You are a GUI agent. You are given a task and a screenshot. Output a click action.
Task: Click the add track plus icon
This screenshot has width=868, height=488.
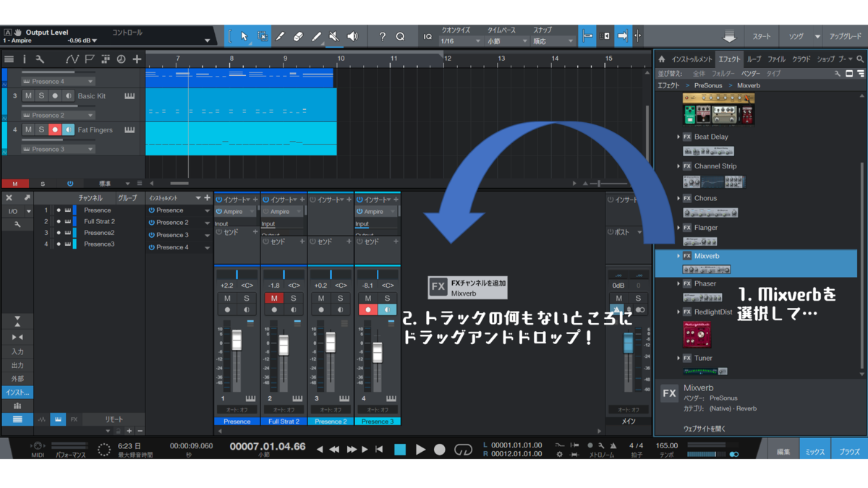[x=137, y=59]
